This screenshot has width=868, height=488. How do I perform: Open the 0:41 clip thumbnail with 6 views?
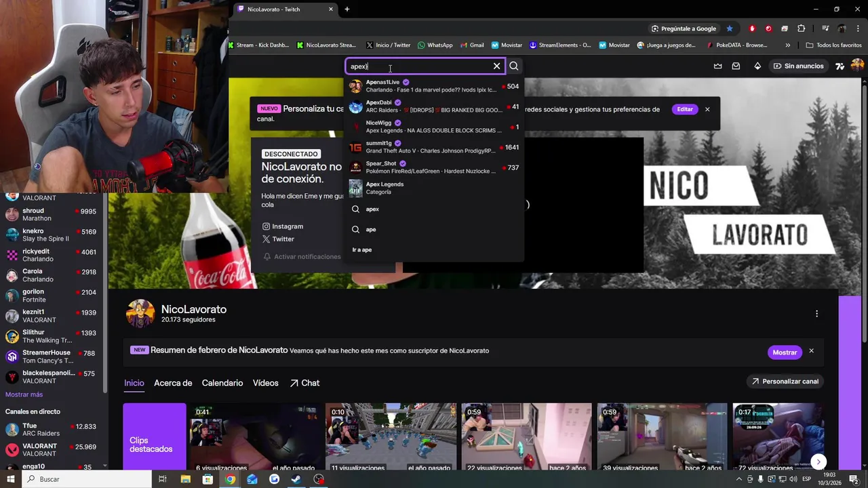click(x=256, y=436)
